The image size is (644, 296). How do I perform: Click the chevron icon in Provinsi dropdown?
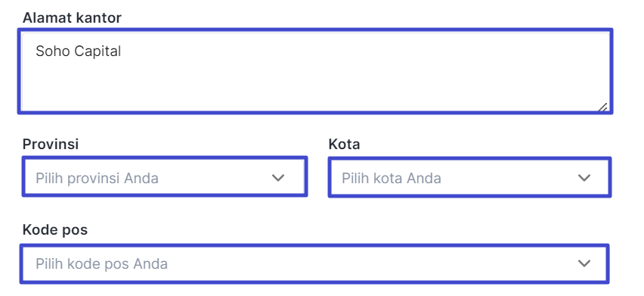(278, 178)
